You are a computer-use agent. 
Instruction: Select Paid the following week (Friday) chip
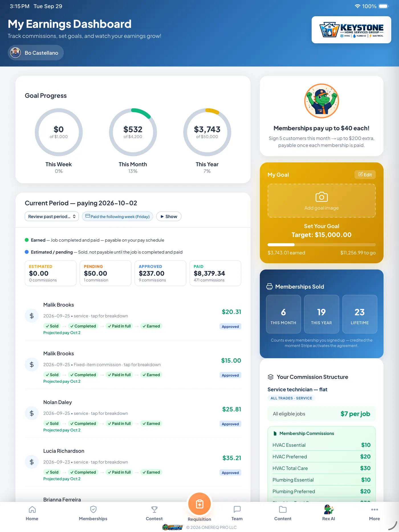pyautogui.click(x=117, y=217)
